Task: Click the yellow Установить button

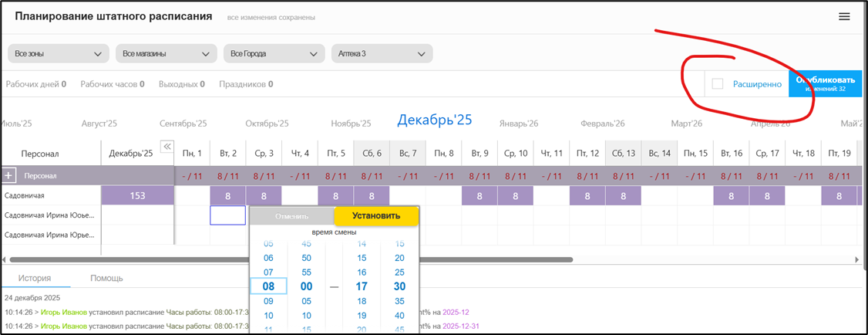Action: [376, 216]
